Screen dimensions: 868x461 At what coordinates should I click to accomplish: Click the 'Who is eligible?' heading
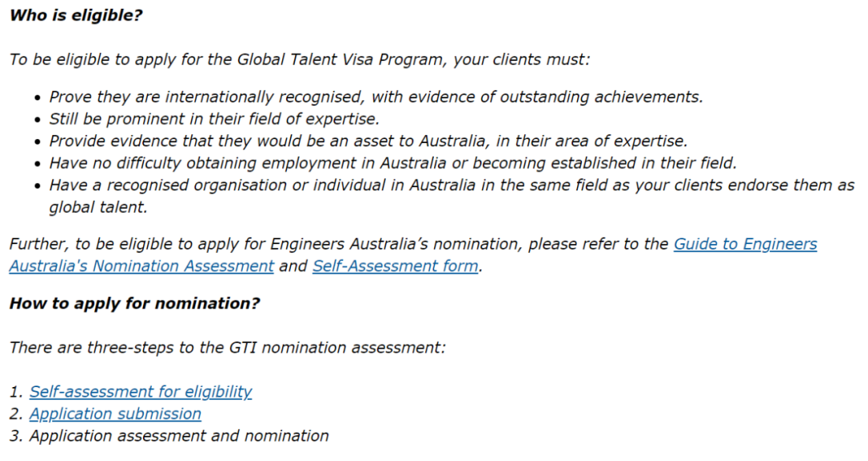(x=76, y=15)
